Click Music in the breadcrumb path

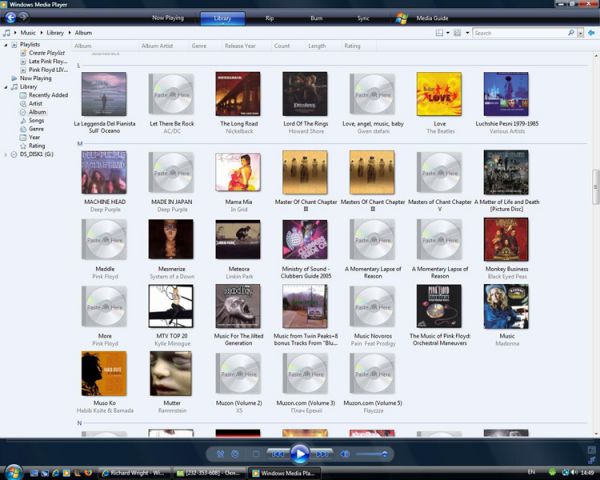[x=28, y=33]
